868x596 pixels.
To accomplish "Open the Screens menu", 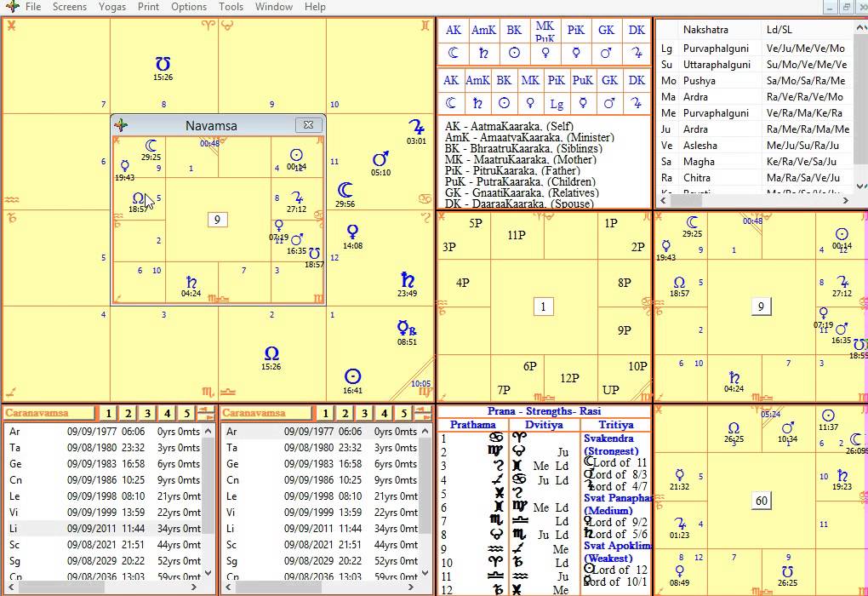I will pos(70,7).
